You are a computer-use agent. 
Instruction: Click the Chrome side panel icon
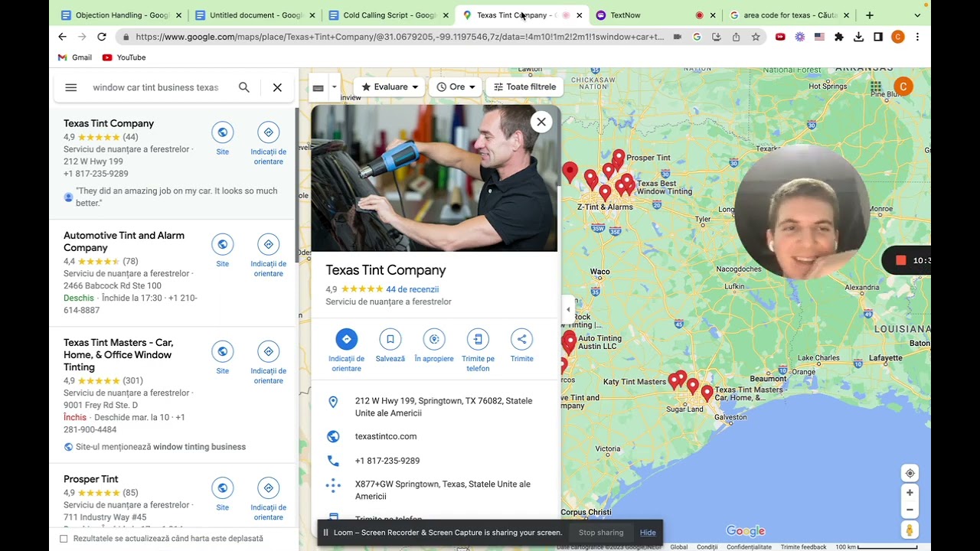pyautogui.click(x=878, y=37)
